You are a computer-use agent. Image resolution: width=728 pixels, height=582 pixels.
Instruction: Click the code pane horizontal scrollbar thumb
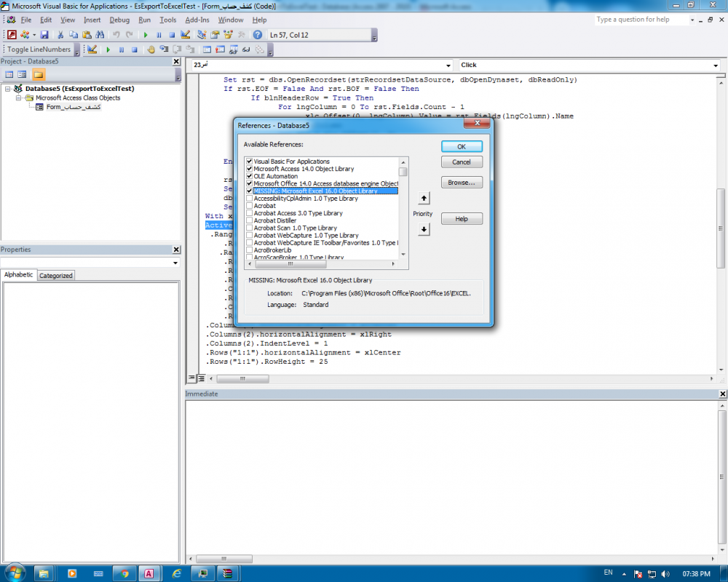coord(242,379)
